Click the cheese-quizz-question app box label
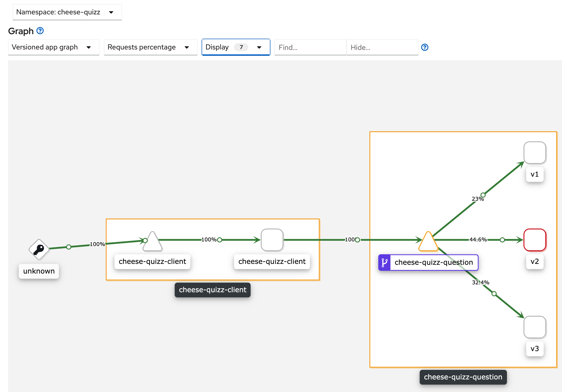 (x=463, y=377)
